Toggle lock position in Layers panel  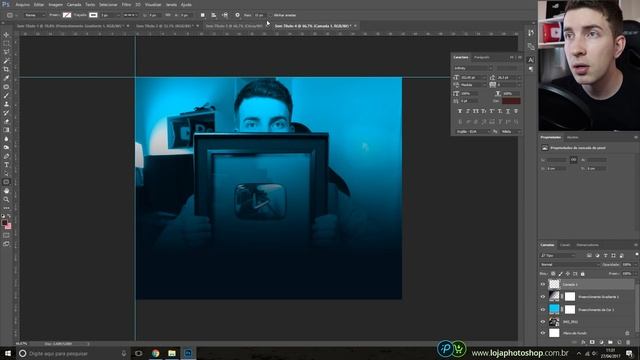click(x=568, y=274)
